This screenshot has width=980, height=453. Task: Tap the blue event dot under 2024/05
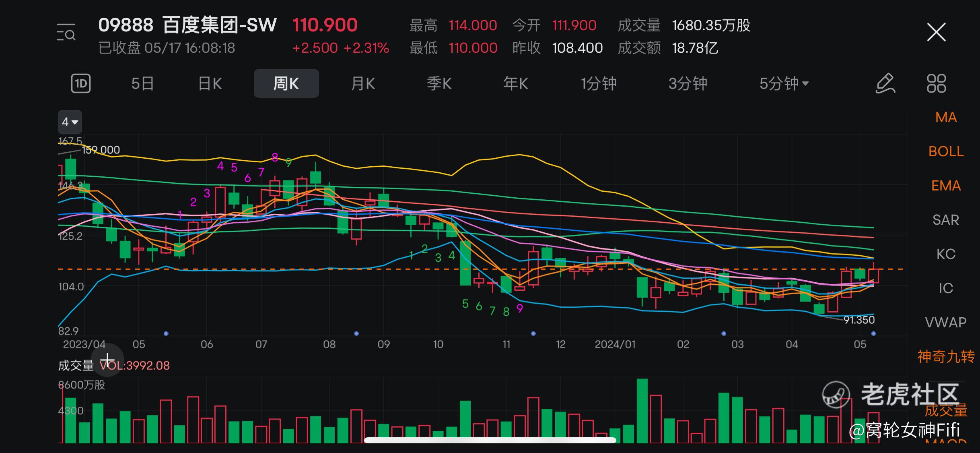(x=873, y=333)
